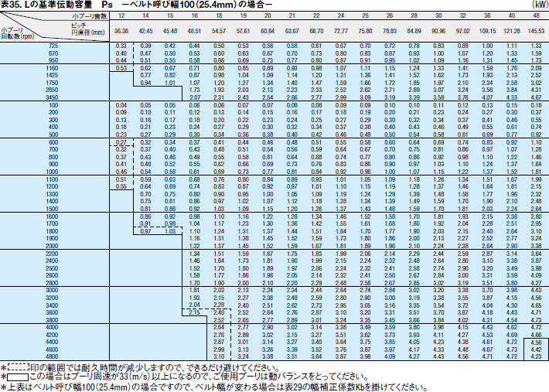The height and width of the screenshot is (392, 549).
Task: Click the 600 rpm row label
Action: click(x=53, y=142)
